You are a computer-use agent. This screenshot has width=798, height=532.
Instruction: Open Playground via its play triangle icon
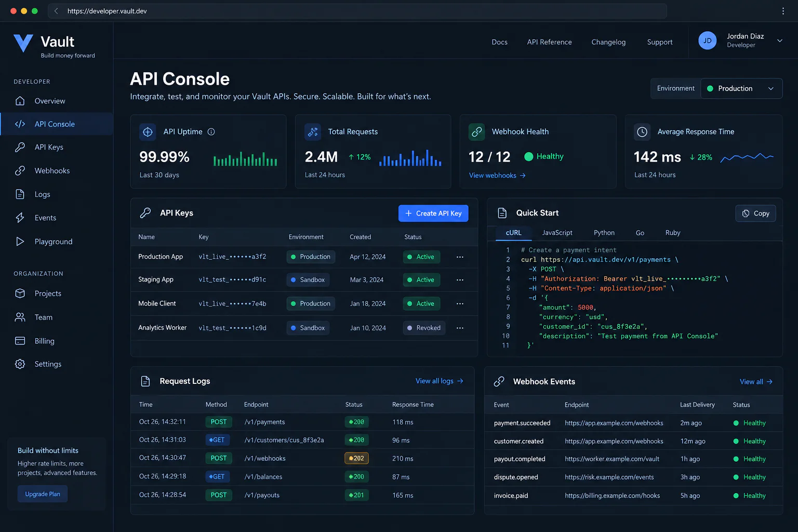tap(20, 242)
